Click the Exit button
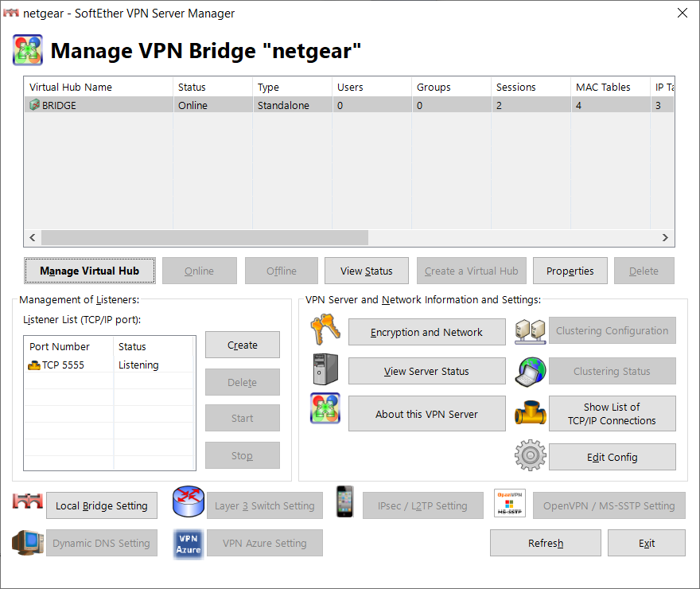The width and height of the screenshot is (700, 589). tap(646, 543)
